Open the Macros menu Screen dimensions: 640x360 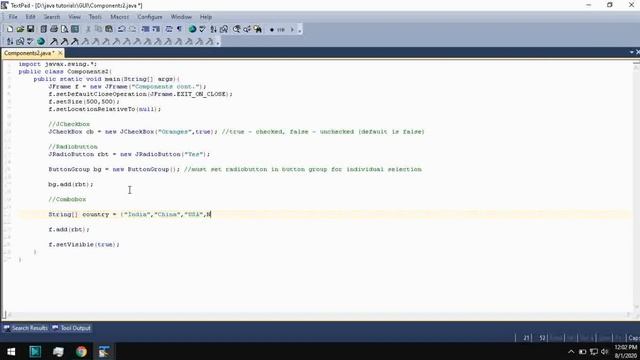[x=120, y=17]
